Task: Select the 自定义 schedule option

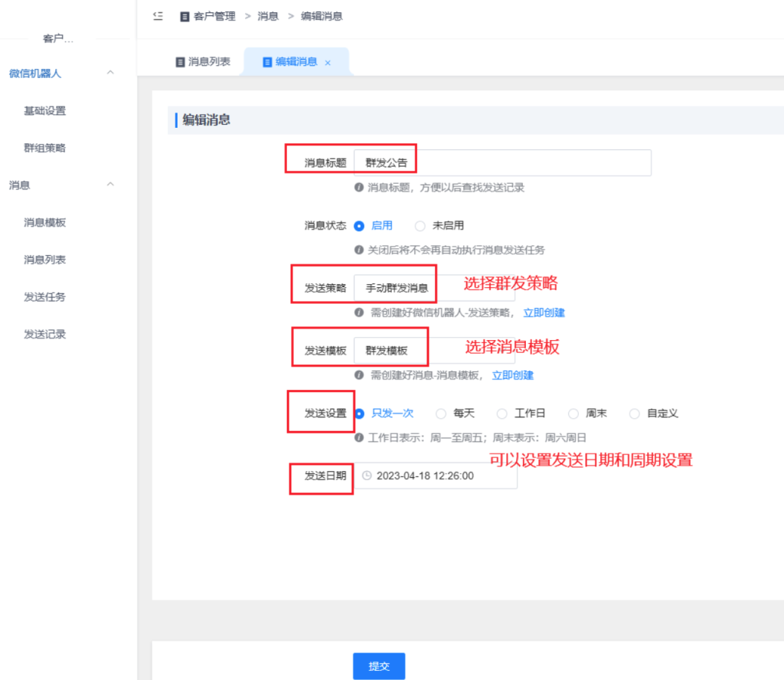Action: 634,414
